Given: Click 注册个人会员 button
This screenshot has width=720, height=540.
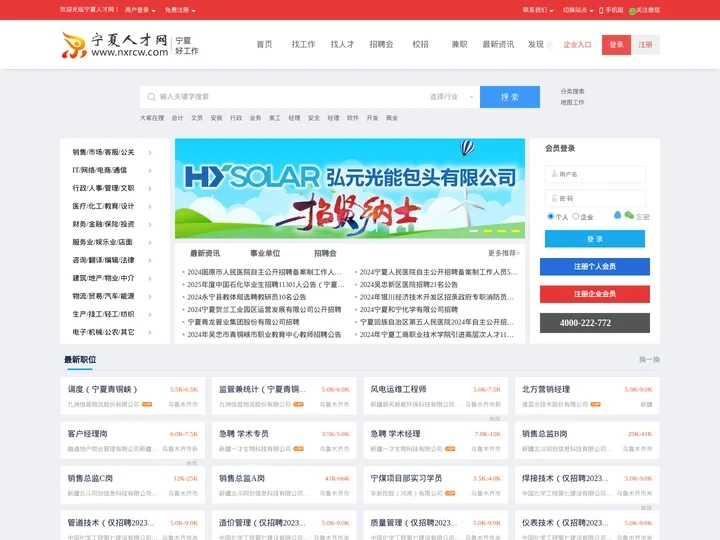Looking at the screenshot, I should (595, 266).
